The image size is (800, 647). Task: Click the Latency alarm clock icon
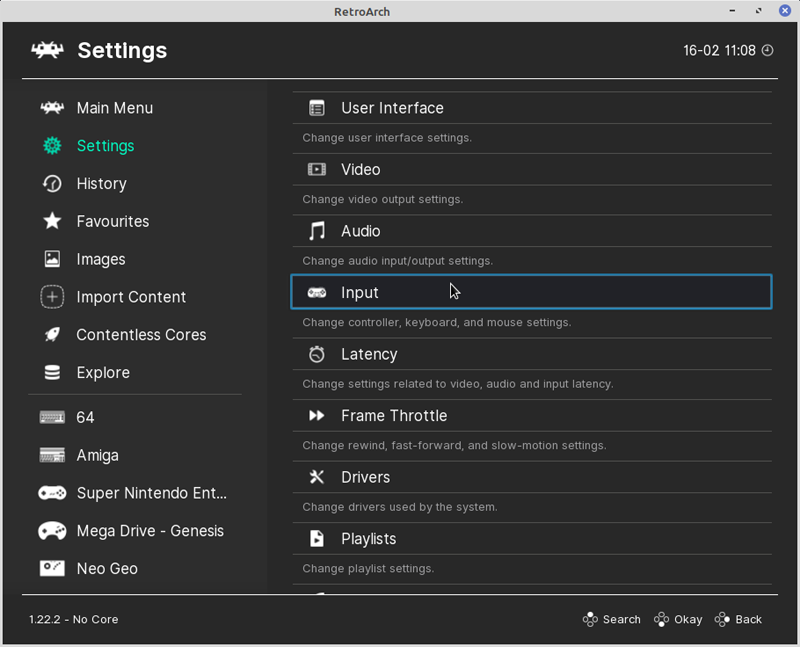317,354
